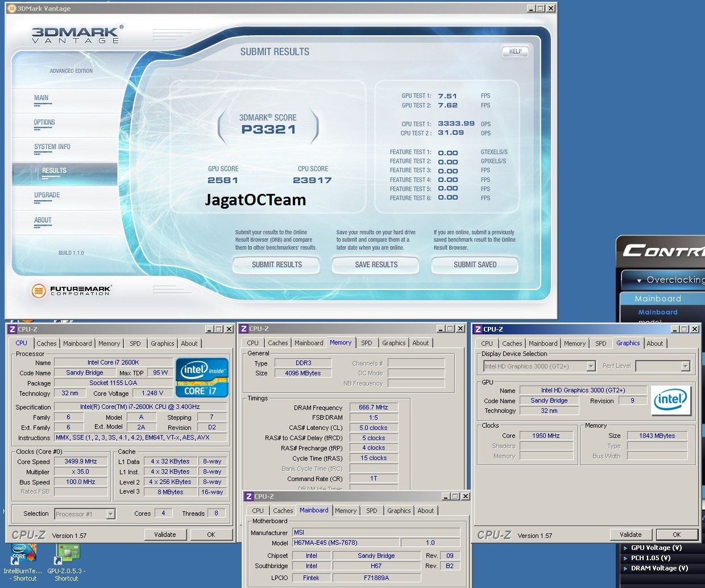705x588 pixels.
Task: Click the 3DMark Vantage logo
Action: (77, 35)
